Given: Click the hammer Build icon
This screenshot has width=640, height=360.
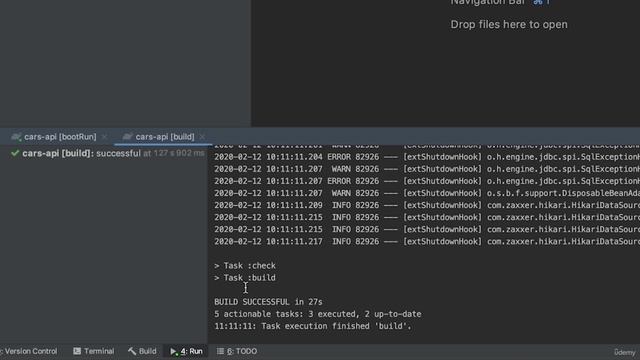Looking at the screenshot, I should tap(132, 351).
